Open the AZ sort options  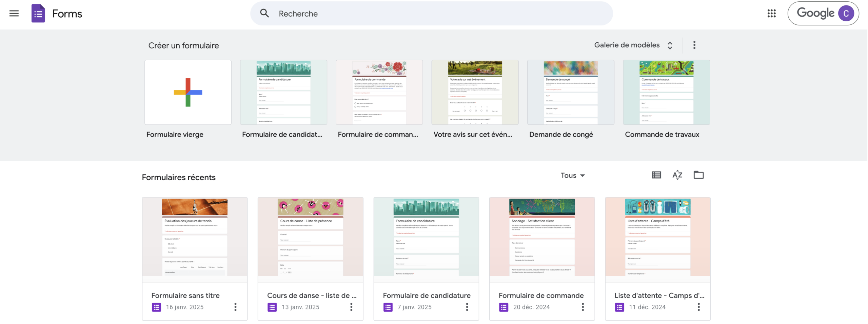(677, 175)
